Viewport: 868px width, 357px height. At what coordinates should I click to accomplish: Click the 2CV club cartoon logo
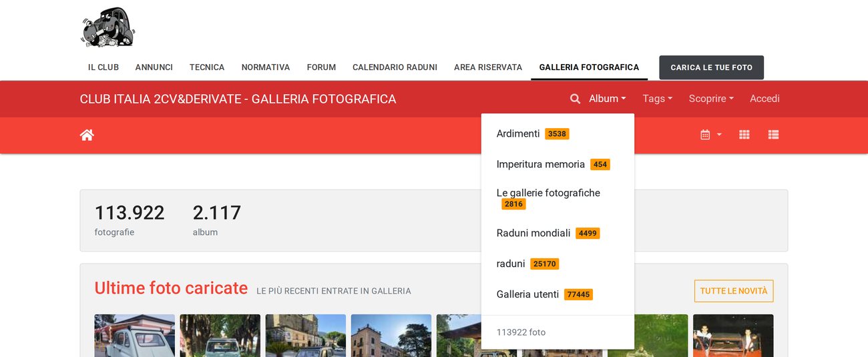point(108,27)
